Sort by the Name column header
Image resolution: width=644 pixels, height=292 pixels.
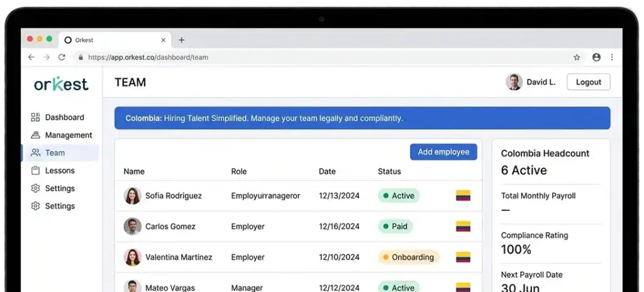coord(134,172)
